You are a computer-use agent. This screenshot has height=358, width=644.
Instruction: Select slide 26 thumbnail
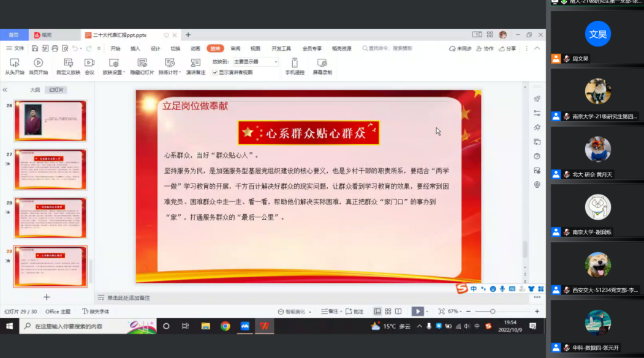(x=50, y=121)
